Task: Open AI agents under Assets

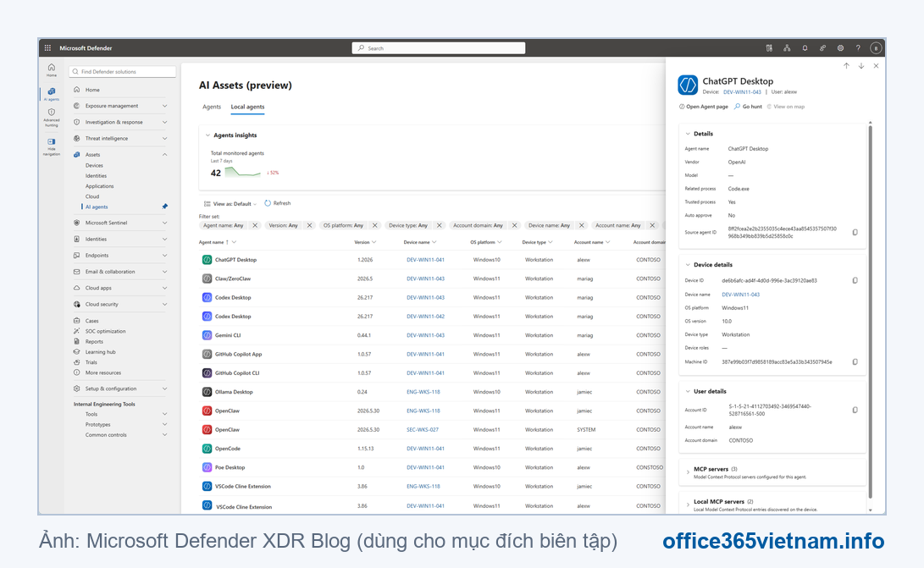Action: (x=97, y=207)
